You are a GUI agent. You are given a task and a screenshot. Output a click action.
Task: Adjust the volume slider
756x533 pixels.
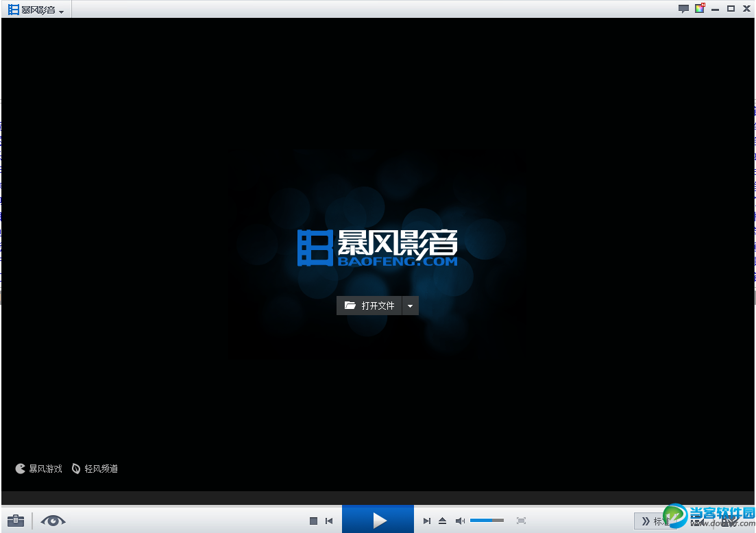[x=487, y=521]
